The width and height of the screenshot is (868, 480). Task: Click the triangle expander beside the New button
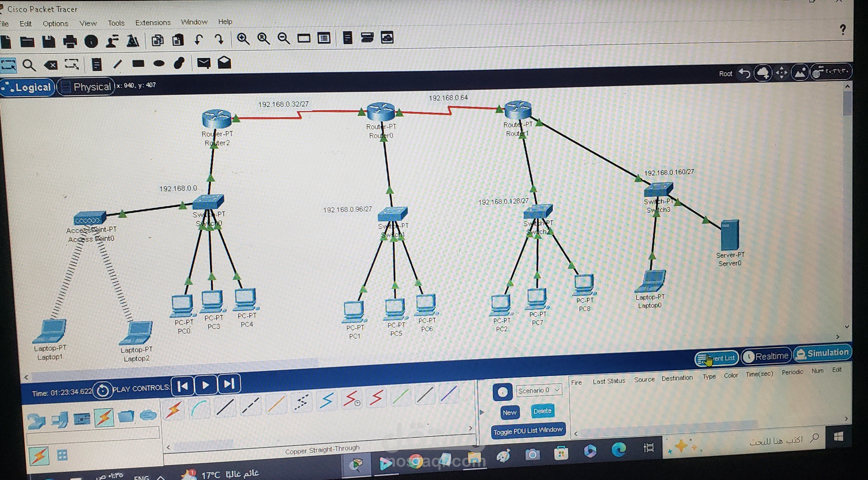click(x=482, y=412)
